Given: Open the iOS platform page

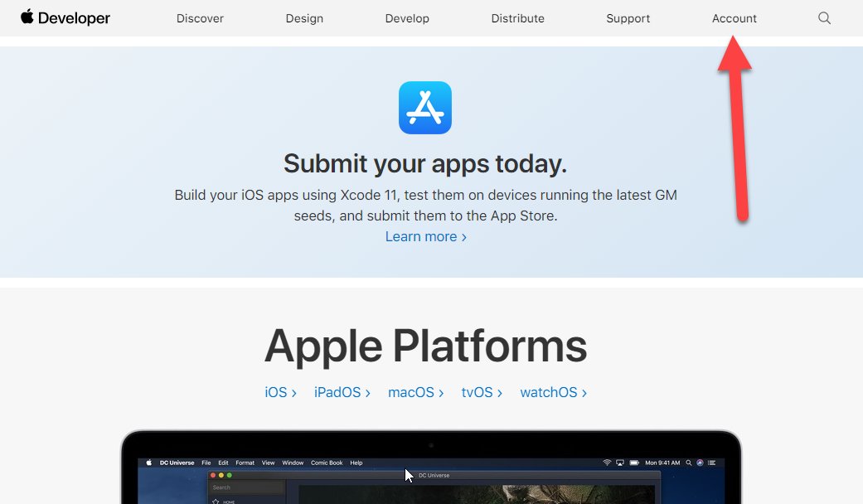Looking at the screenshot, I should pos(275,392).
